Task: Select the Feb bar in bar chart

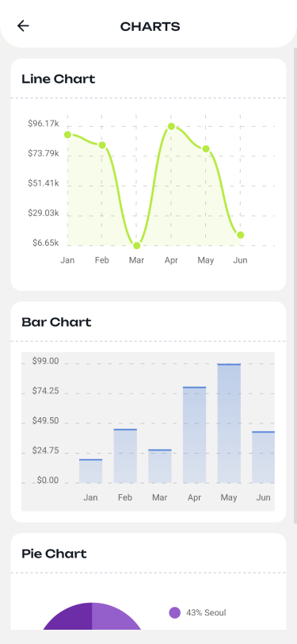Action: pyautogui.click(x=125, y=456)
